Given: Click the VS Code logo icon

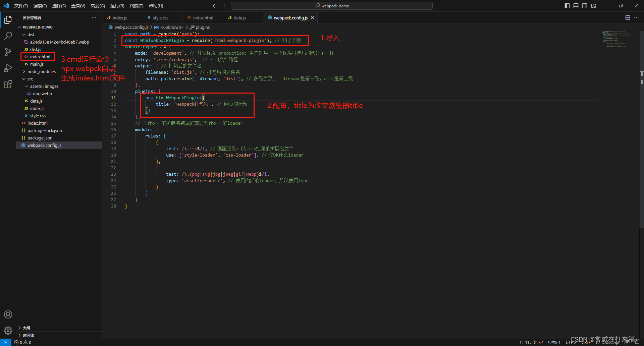Looking at the screenshot, I should click(x=6, y=6).
